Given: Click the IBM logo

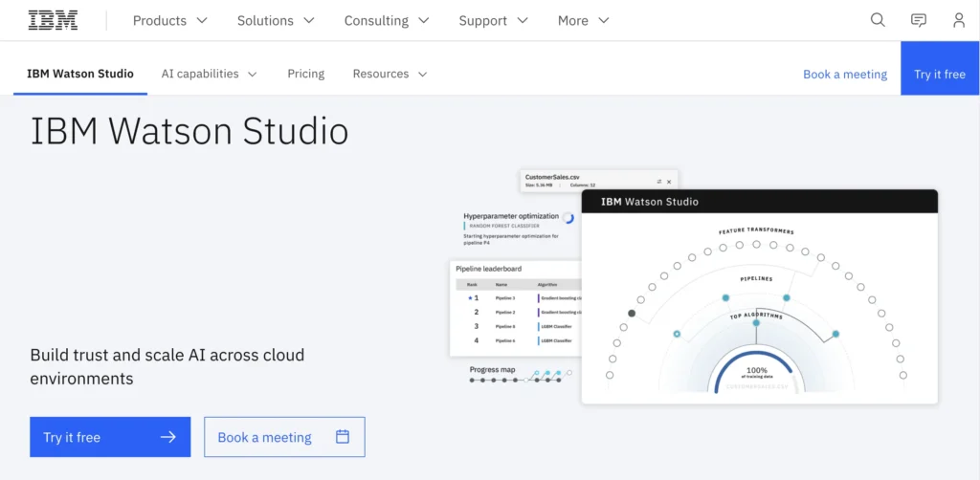Looking at the screenshot, I should coord(54,20).
